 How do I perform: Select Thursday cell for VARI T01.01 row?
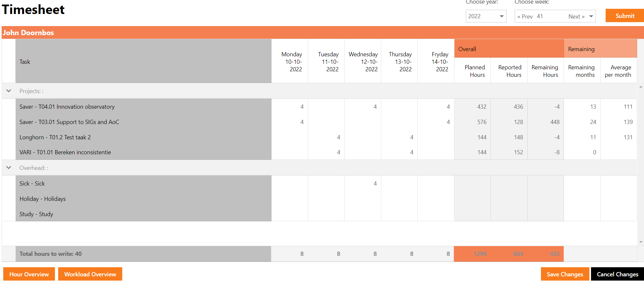coord(399,152)
